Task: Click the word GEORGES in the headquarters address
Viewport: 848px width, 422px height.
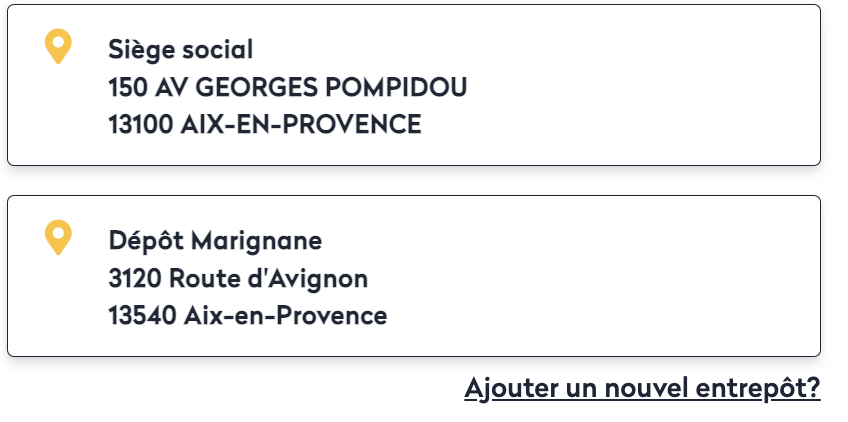Action: pyautogui.click(x=255, y=87)
